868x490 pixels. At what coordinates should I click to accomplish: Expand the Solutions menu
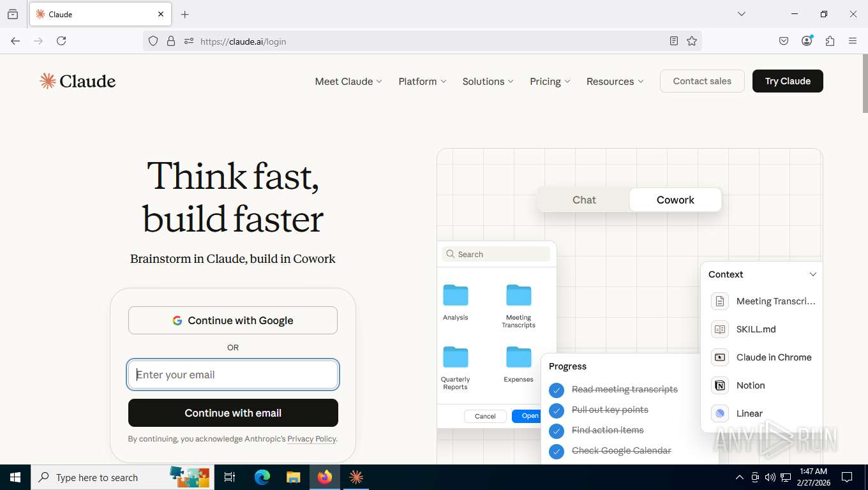(x=488, y=81)
